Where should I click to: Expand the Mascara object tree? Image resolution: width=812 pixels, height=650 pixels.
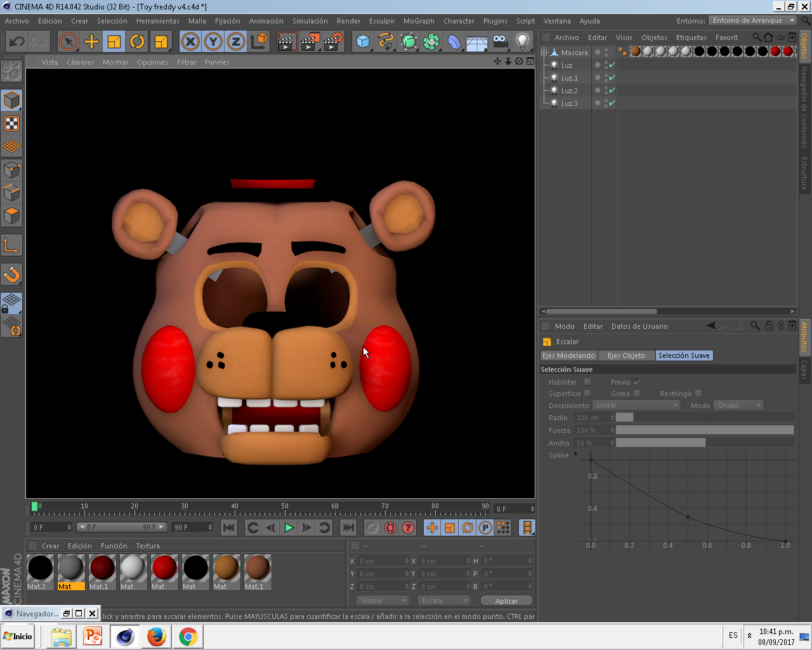(544, 52)
